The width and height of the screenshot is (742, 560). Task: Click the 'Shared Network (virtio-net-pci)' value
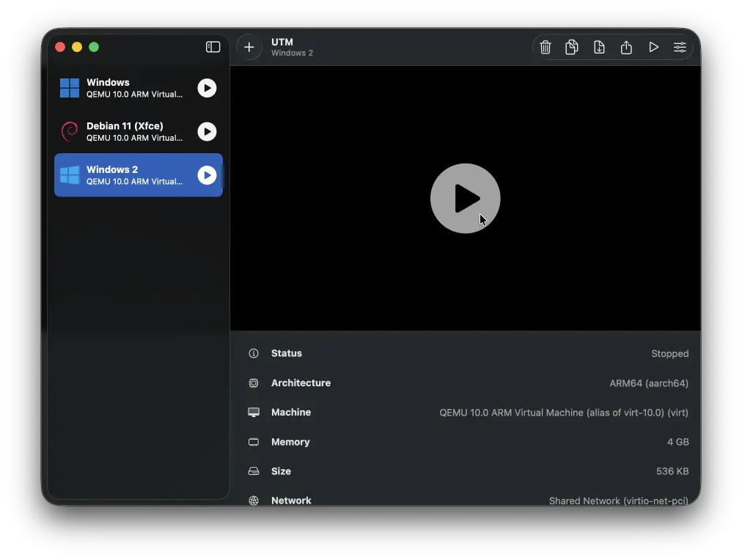pos(619,501)
